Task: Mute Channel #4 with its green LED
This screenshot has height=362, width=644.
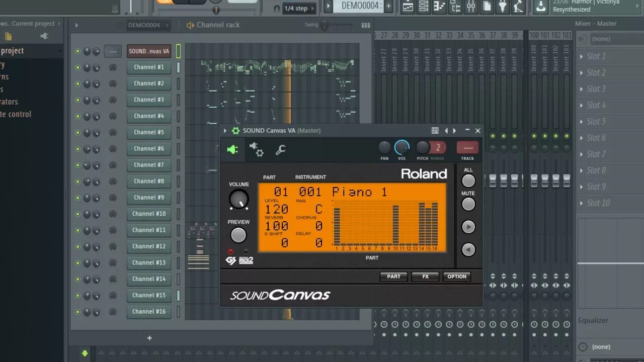Action: [x=77, y=116]
